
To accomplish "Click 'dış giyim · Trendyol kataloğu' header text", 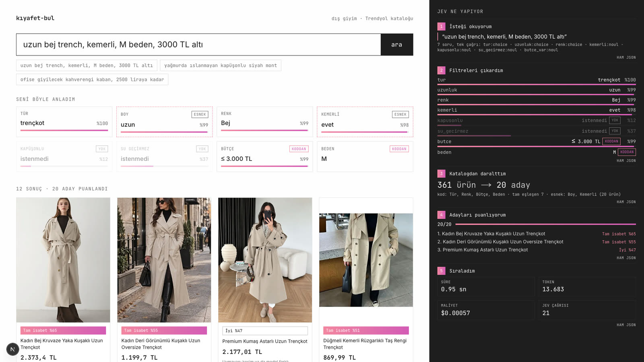I will tap(372, 19).
